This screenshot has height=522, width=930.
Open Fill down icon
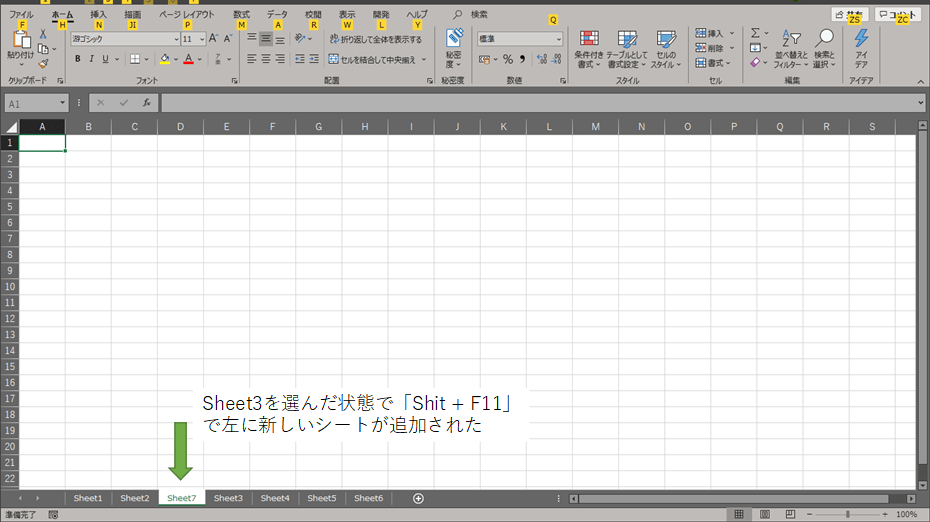(x=754, y=48)
